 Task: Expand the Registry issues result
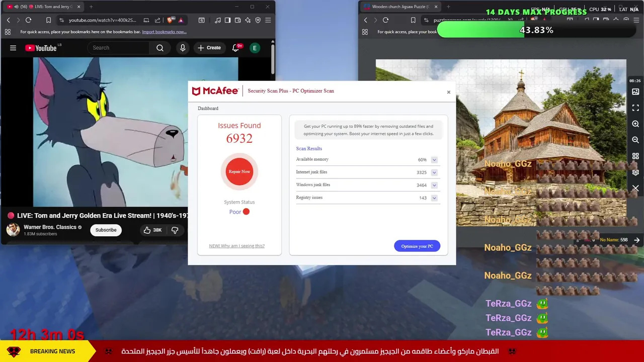pos(434,198)
